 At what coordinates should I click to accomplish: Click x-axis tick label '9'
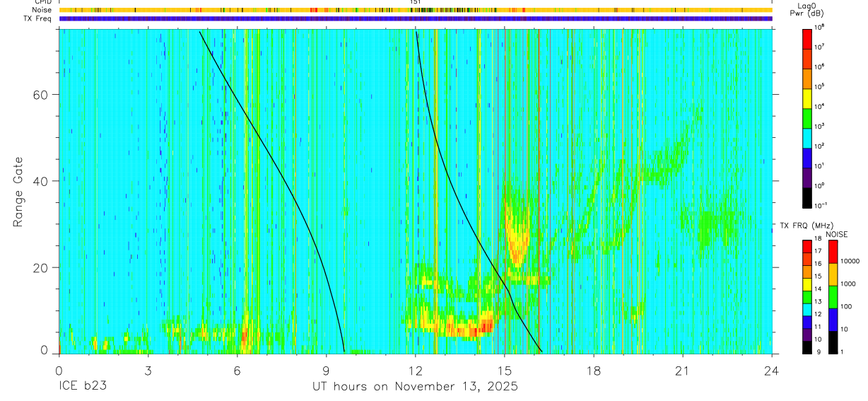click(326, 371)
